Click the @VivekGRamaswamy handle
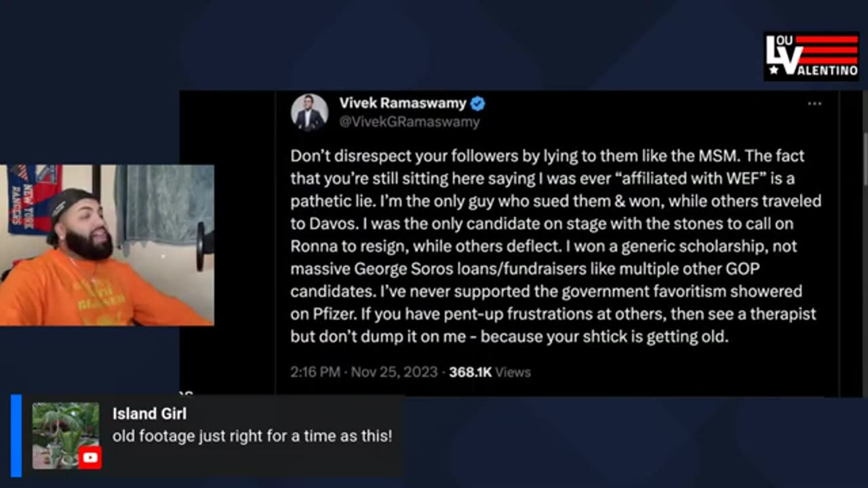This screenshot has width=868, height=488. pos(409,122)
